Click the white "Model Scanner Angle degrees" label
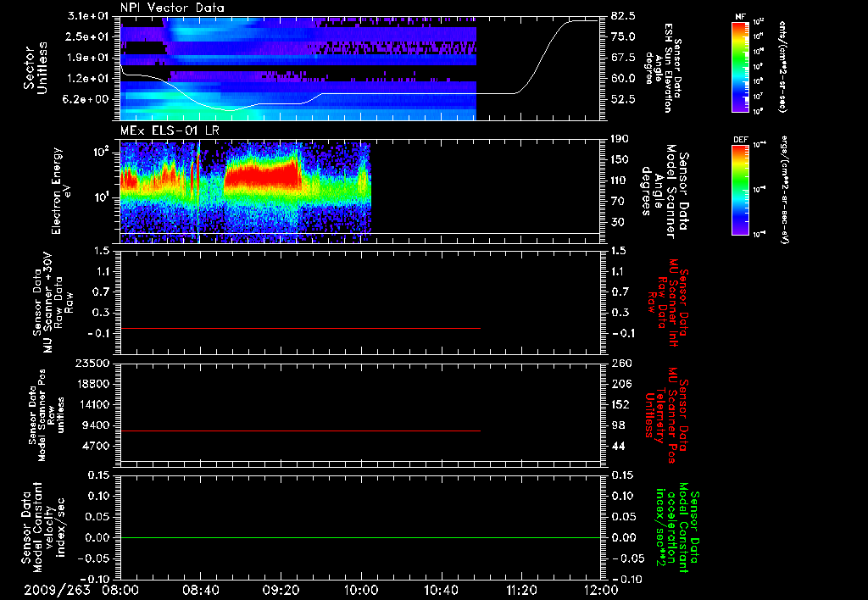 tap(665, 191)
